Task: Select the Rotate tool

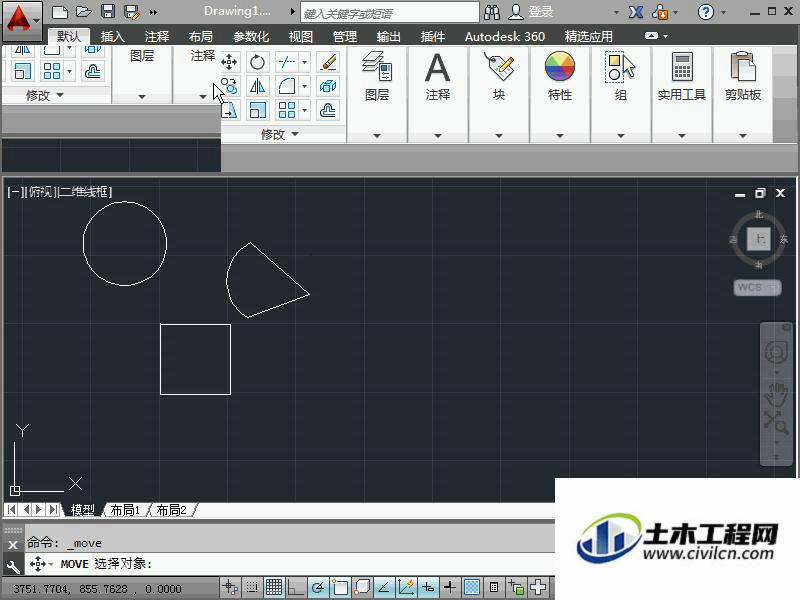Action: tap(258, 62)
